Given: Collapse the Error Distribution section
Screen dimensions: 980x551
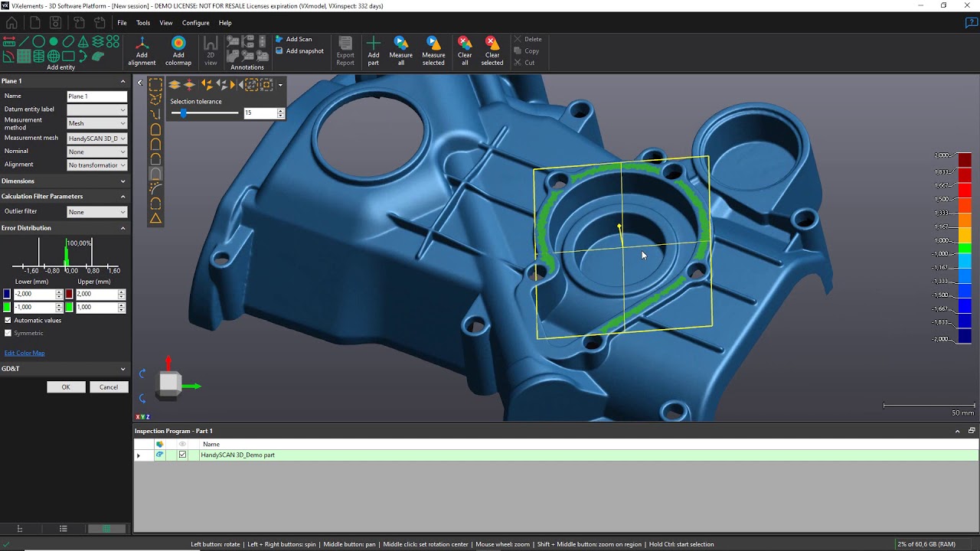Looking at the screenshot, I should coord(122,227).
